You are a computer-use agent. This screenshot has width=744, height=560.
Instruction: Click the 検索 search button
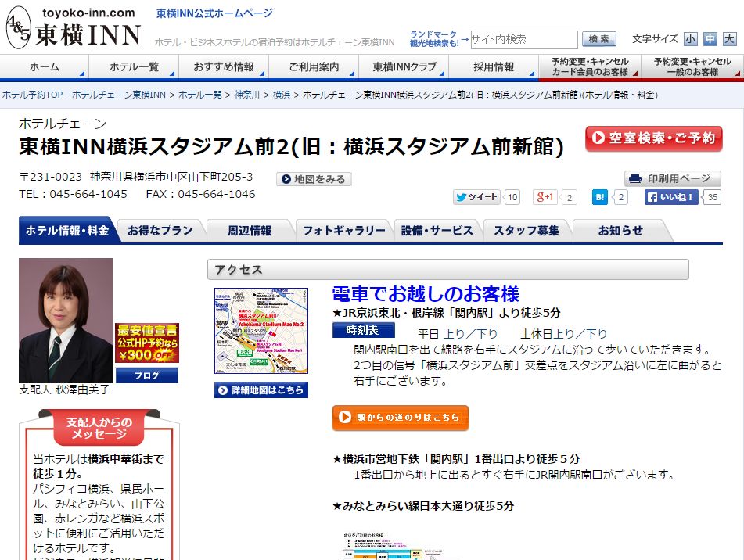point(598,39)
